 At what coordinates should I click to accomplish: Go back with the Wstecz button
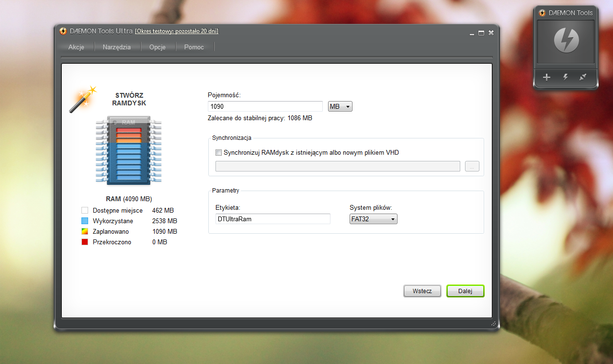click(422, 291)
